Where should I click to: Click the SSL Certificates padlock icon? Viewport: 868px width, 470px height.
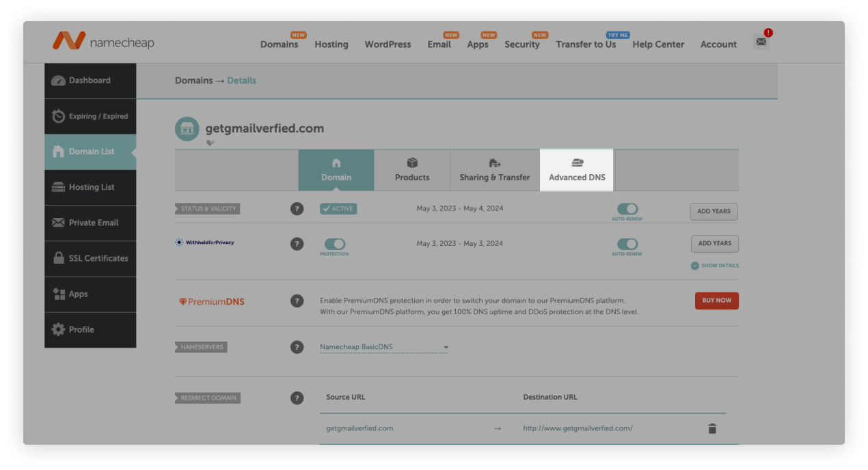tap(59, 258)
